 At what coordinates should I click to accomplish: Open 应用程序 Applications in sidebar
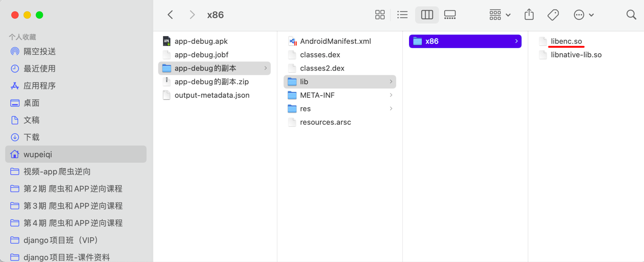40,86
